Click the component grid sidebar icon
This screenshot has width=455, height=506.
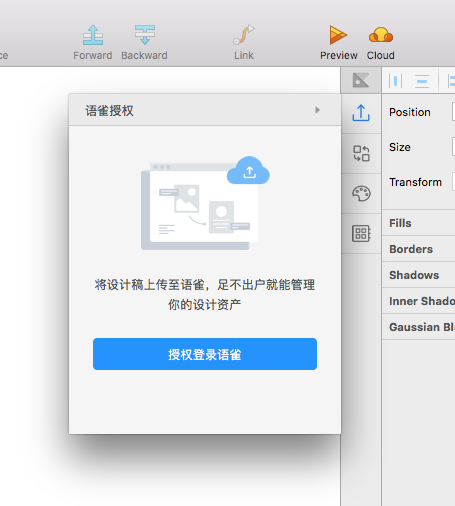361,233
